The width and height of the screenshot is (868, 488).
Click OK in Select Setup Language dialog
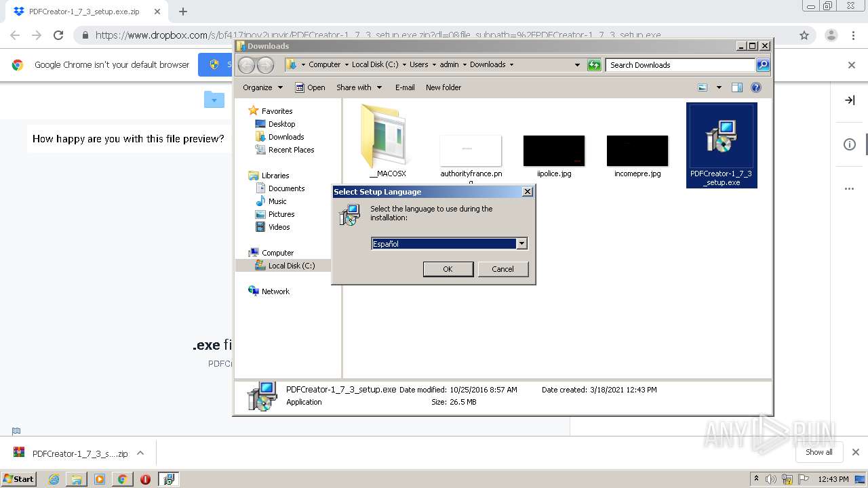point(448,269)
